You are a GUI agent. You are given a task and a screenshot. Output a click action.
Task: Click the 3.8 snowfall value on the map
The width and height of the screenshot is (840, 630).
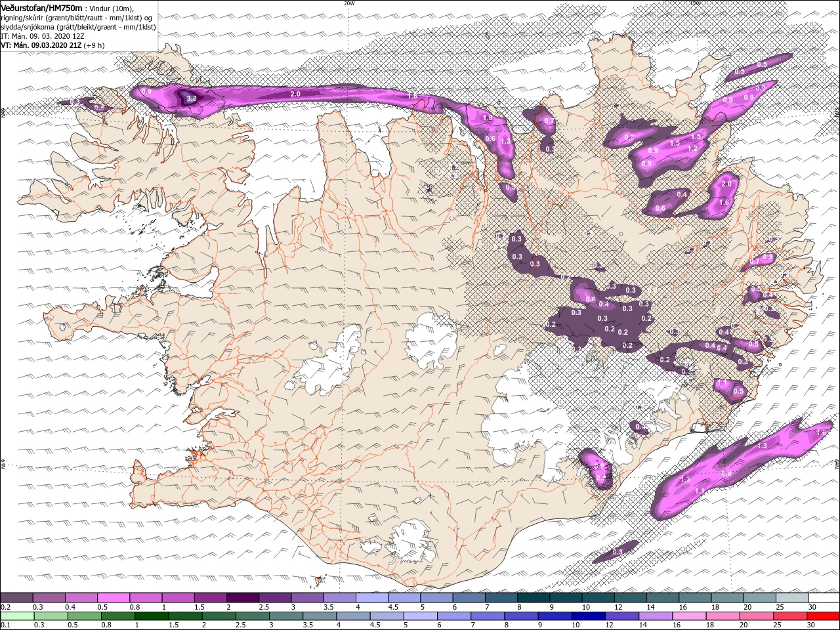click(192, 99)
